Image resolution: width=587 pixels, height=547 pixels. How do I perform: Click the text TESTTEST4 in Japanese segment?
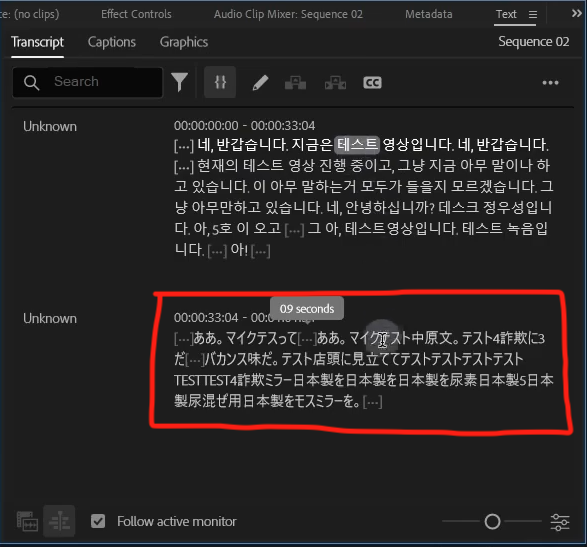[206, 380]
